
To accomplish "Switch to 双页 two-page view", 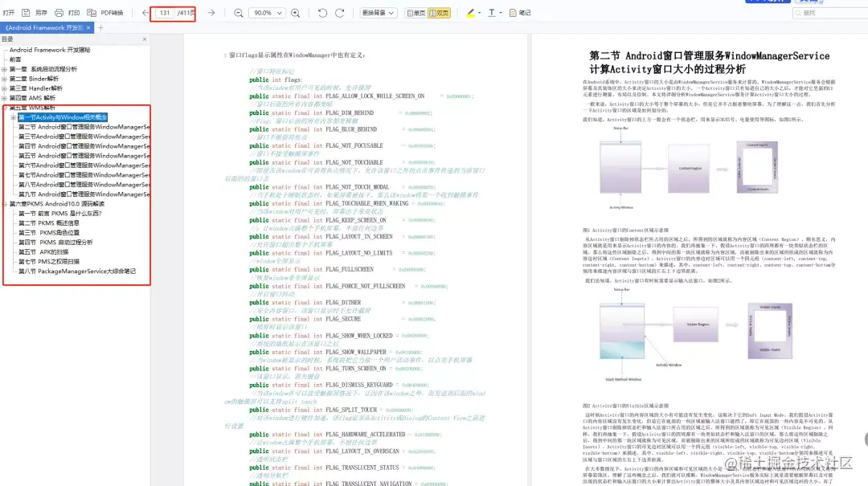I will (x=440, y=12).
